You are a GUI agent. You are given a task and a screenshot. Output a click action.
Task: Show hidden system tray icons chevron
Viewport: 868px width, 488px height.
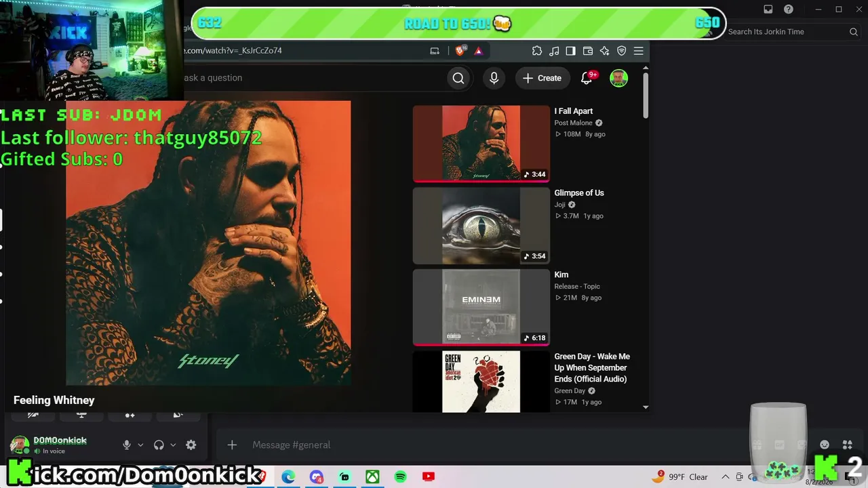click(x=725, y=476)
